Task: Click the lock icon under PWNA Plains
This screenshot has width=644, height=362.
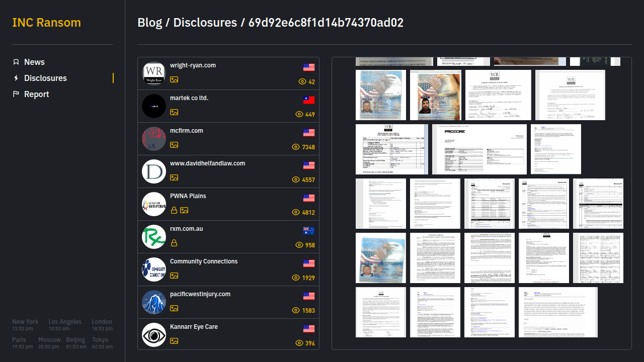Action: tap(174, 210)
